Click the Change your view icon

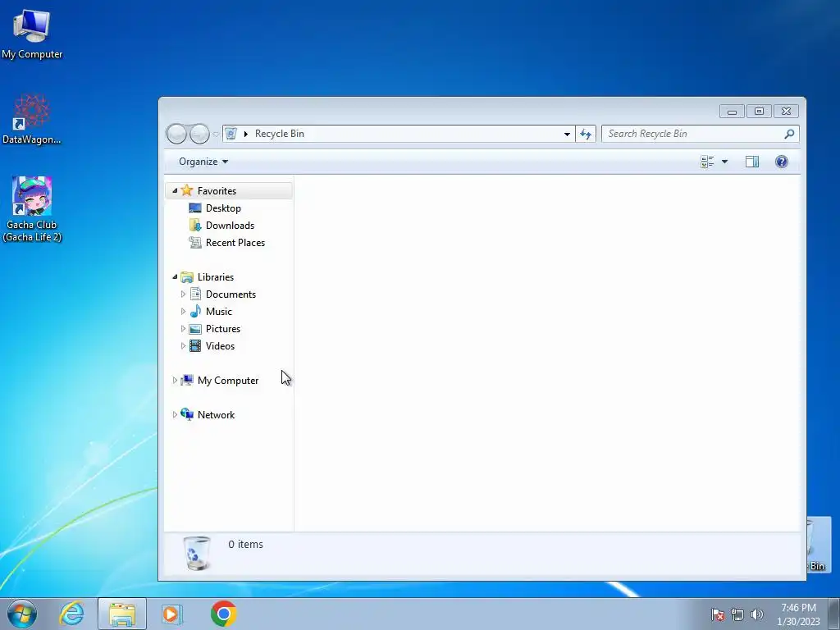[x=707, y=162]
